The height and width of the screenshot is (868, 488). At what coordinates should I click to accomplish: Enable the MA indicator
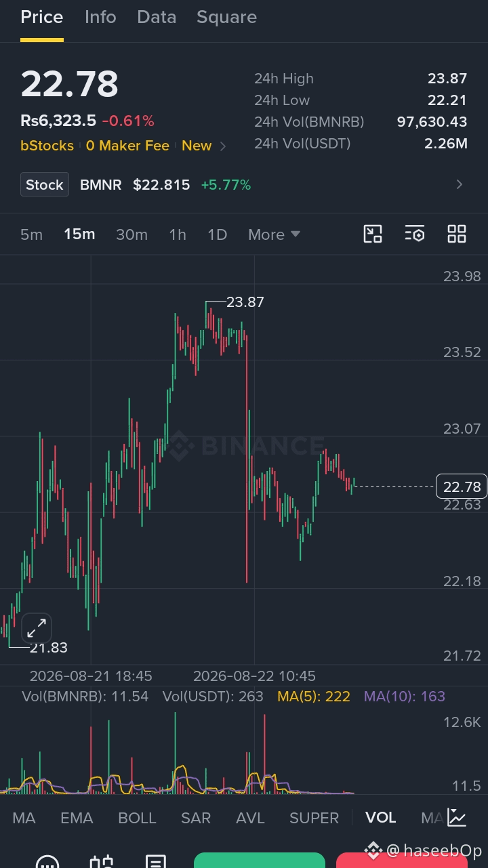pos(24,818)
